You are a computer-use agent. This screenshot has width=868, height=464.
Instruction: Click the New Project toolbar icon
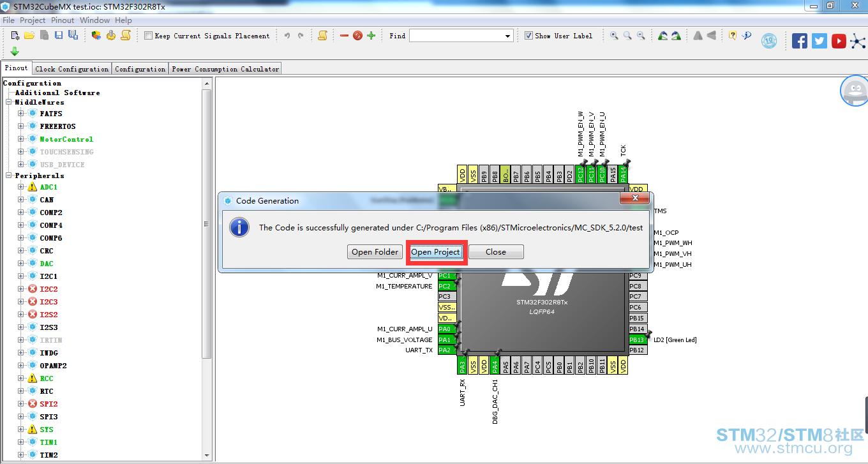[15, 36]
